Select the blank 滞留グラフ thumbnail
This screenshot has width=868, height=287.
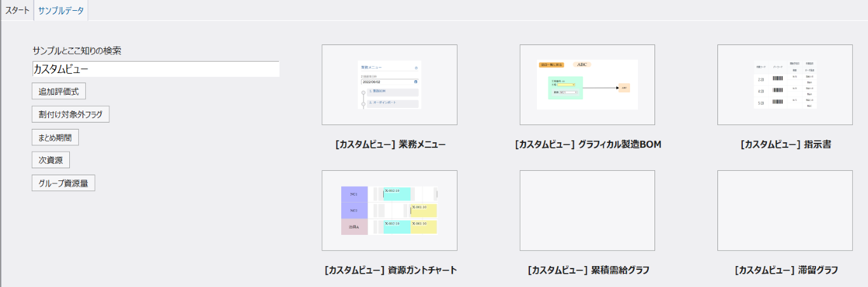point(785,210)
